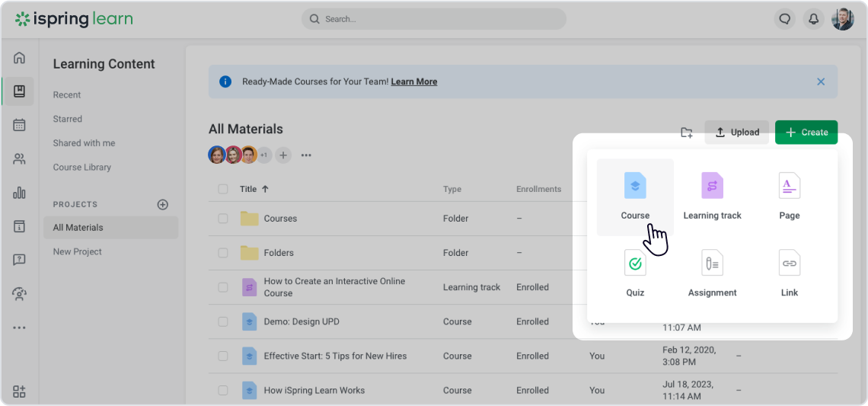The image size is (868, 406).
Task: Open the reports bar chart icon
Action: tap(19, 193)
